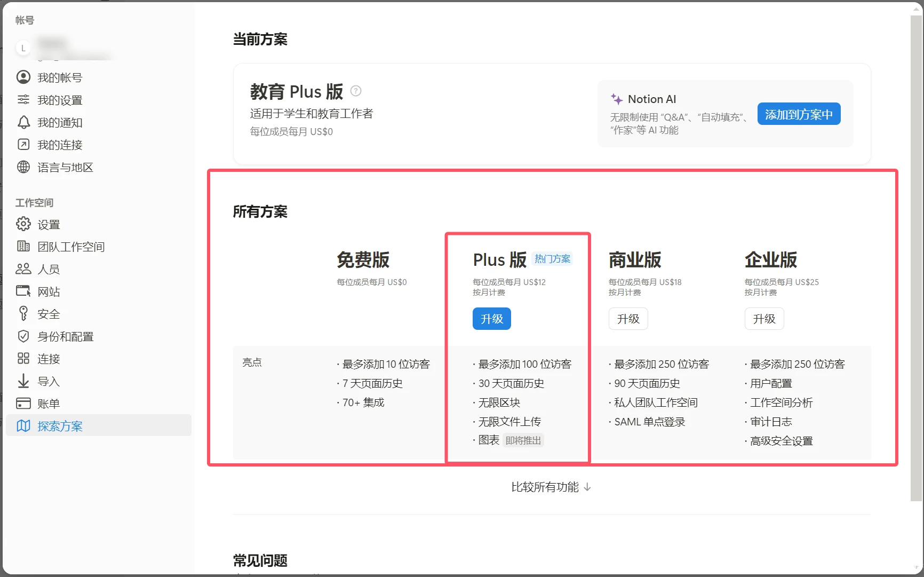The width and height of the screenshot is (924, 577).
Task: Open the 账单 billing page
Action: click(x=49, y=404)
